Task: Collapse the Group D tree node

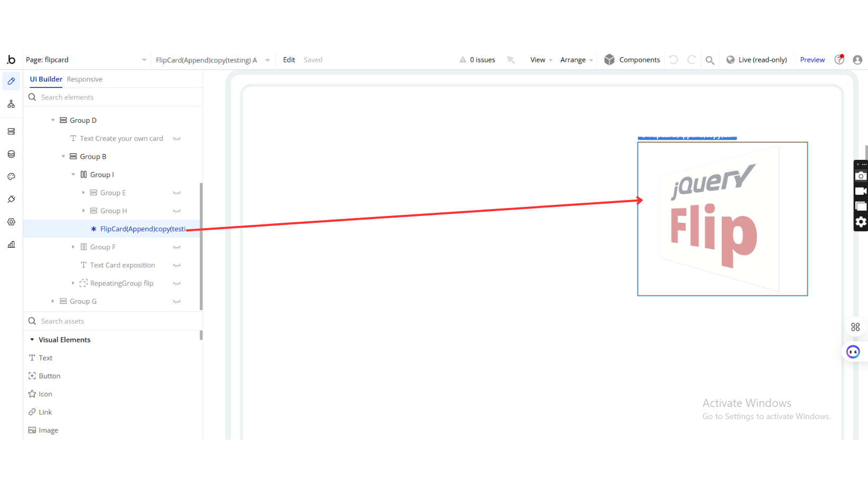Action: (53, 120)
